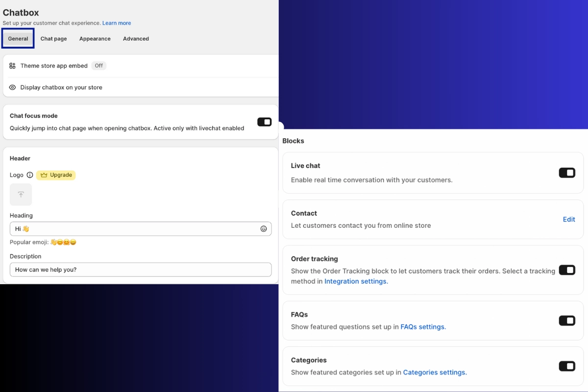The width and height of the screenshot is (588, 392).
Task: Select the Advanced tab
Action: click(136, 38)
